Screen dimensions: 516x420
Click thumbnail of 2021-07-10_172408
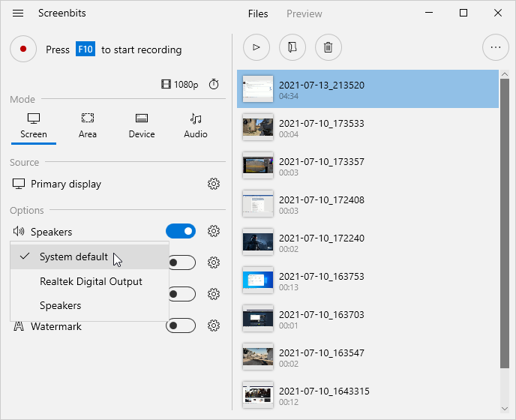258,204
